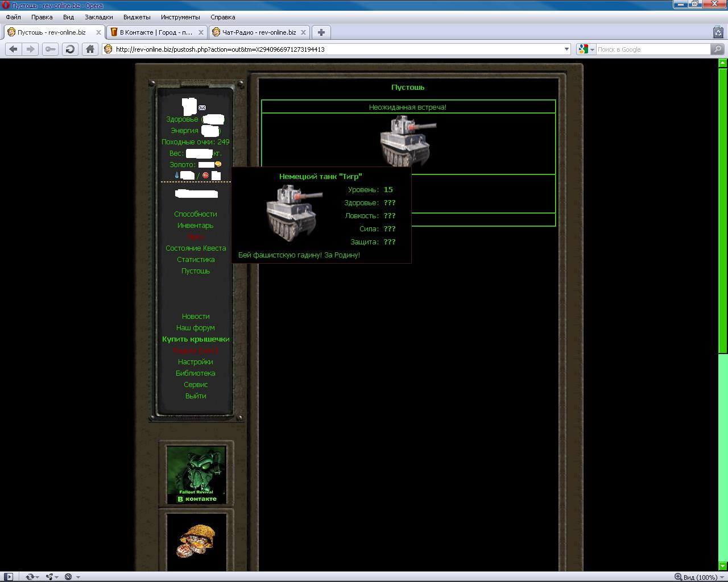
Task: Start search with the magnifier button
Action: [718, 49]
